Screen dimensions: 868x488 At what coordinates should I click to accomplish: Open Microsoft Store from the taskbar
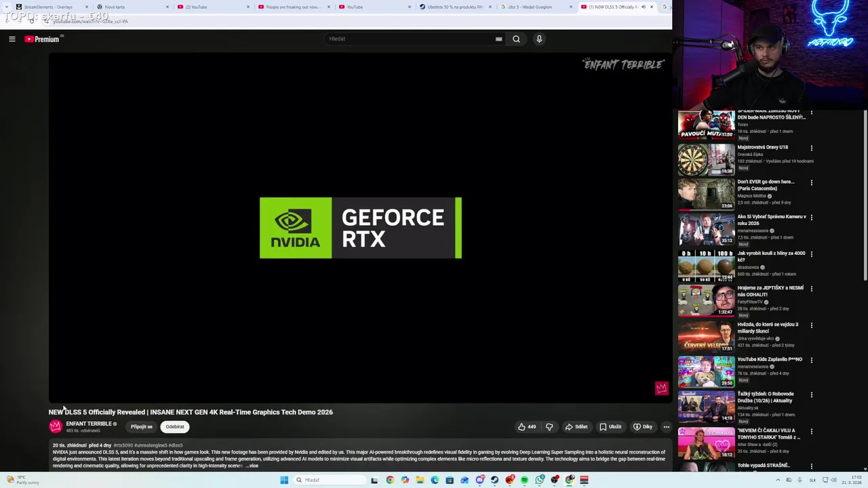pos(450,480)
